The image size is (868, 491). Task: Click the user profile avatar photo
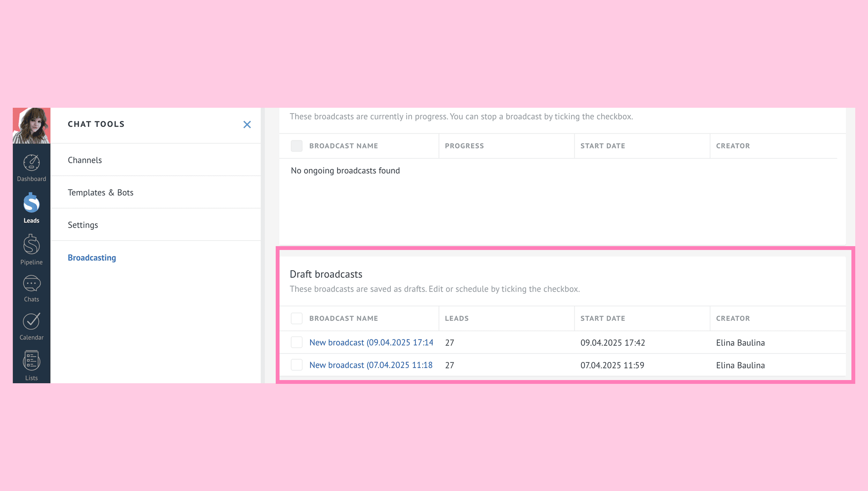[x=31, y=125]
